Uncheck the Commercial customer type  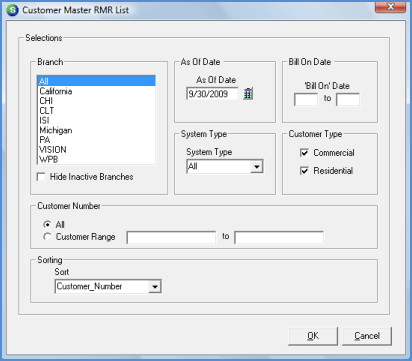(304, 153)
